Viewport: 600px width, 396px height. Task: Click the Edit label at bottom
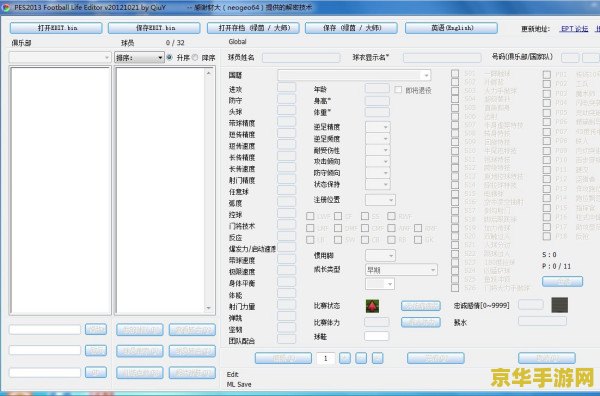pos(232,374)
